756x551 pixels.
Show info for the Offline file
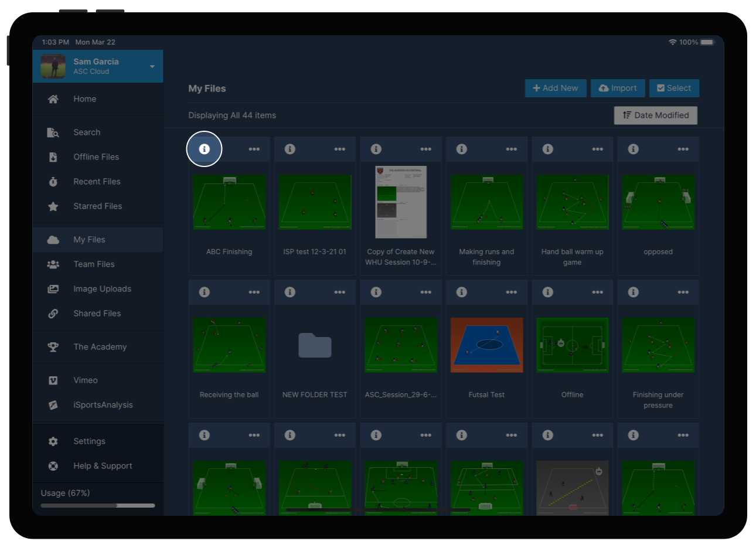point(547,292)
